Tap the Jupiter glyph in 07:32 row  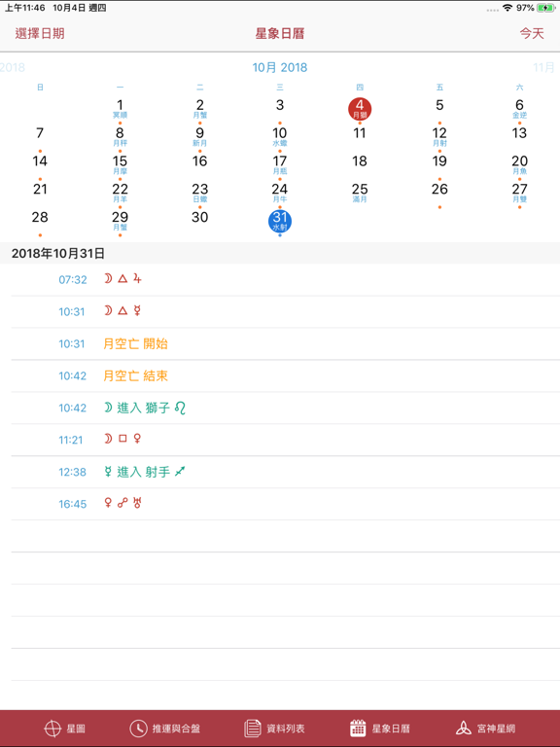pos(137,279)
